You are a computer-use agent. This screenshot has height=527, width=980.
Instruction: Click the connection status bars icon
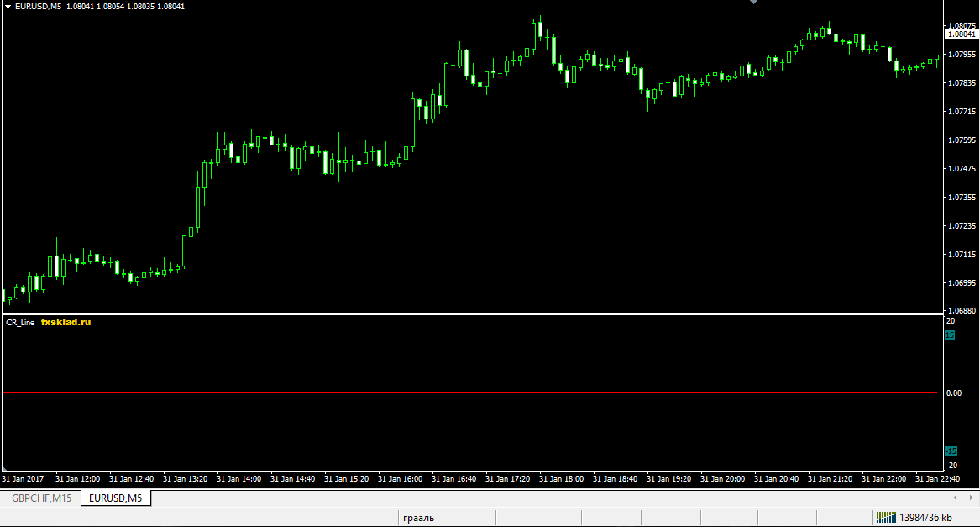[x=886, y=517]
